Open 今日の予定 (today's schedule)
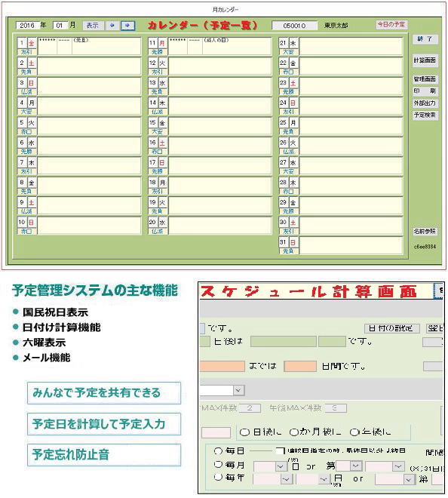This screenshot has width=448, height=498. pyautogui.click(x=391, y=24)
